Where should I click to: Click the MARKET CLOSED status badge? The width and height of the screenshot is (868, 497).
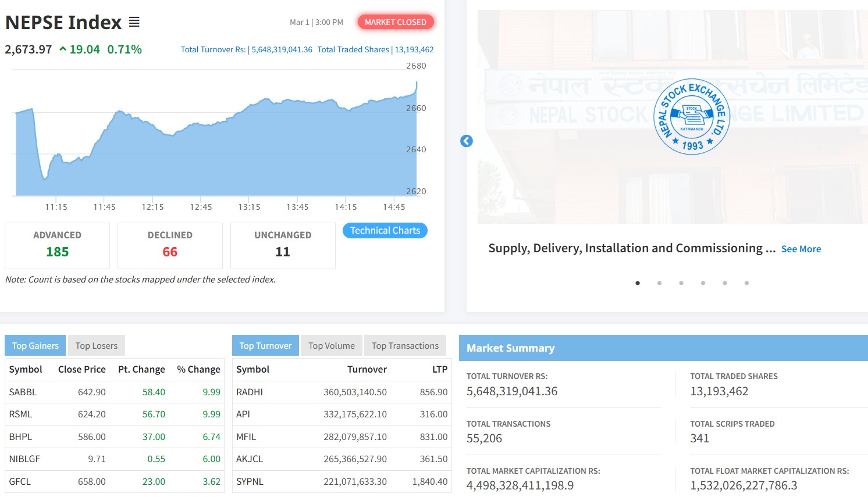tap(396, 22)
